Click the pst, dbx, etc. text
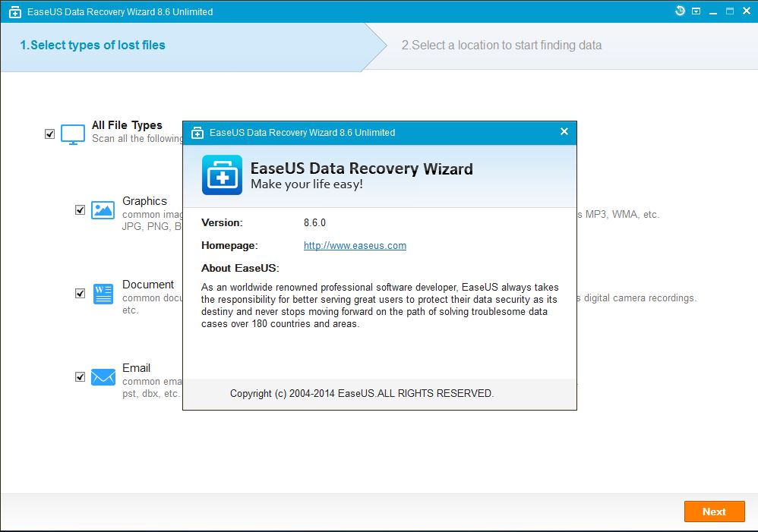The width and height of the screenshot is (758, 532). coord(151,393)
